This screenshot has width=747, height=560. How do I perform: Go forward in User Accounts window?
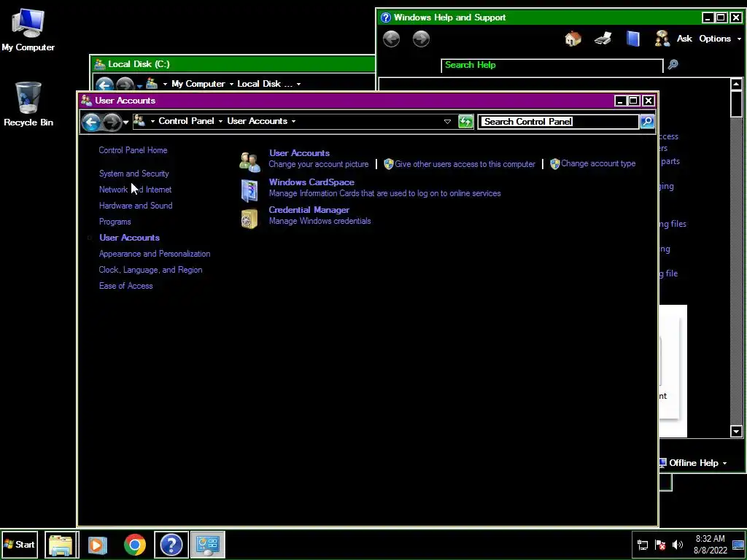[112, 122]
